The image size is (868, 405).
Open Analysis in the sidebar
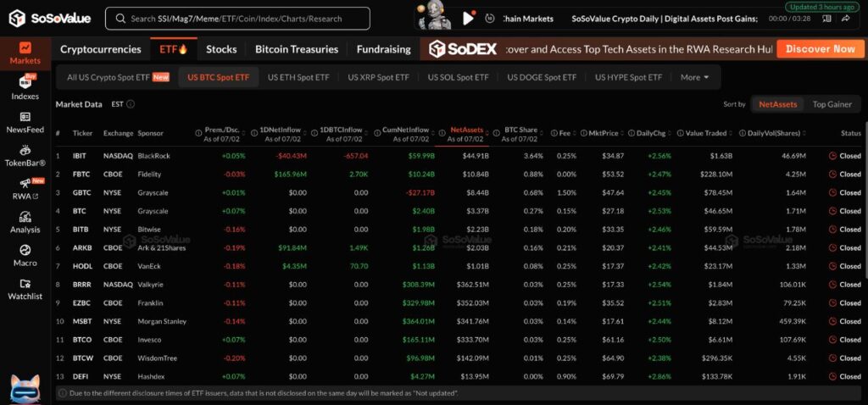(x=25, y=223)
